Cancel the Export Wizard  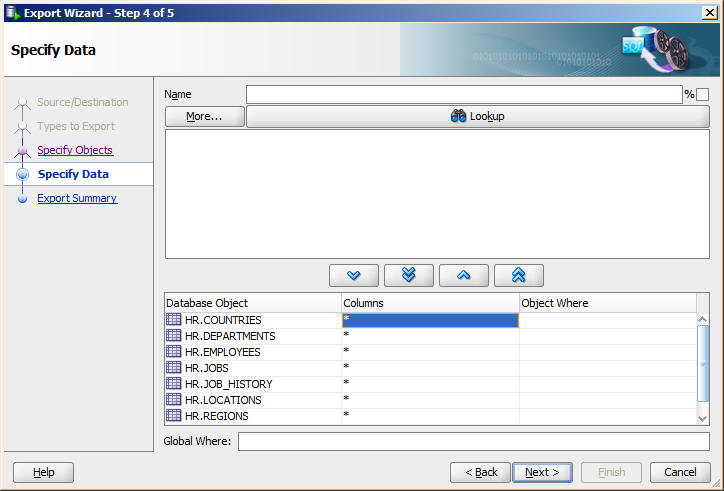tap(680, 472)
